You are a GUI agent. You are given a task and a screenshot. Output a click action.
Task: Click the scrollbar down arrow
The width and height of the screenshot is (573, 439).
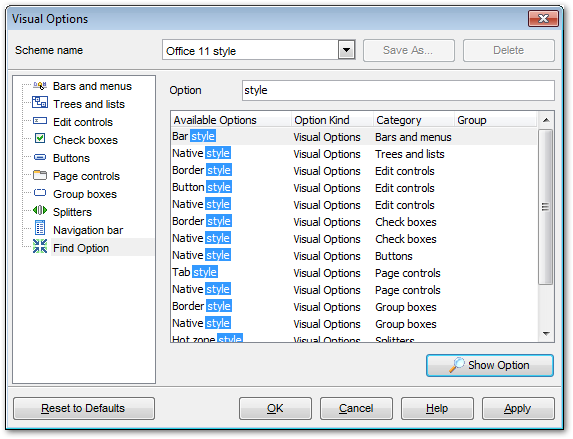tap(546, 333)
